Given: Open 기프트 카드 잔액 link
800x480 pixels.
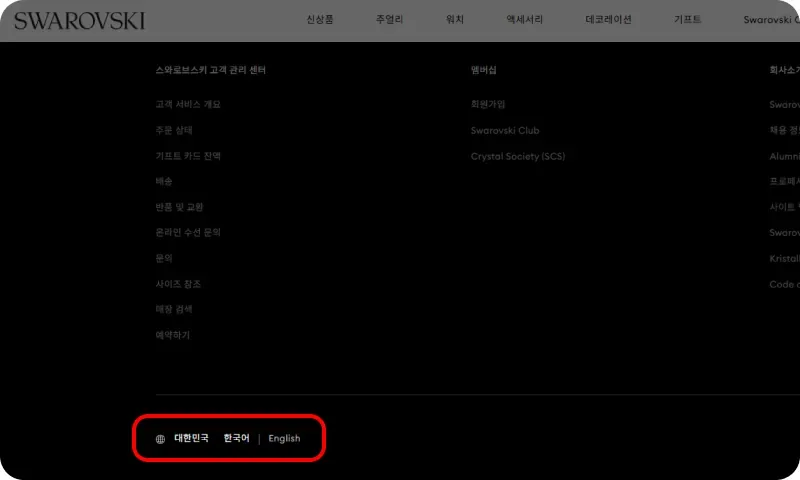Looking at the screenshot, I should tap(188, 156).
